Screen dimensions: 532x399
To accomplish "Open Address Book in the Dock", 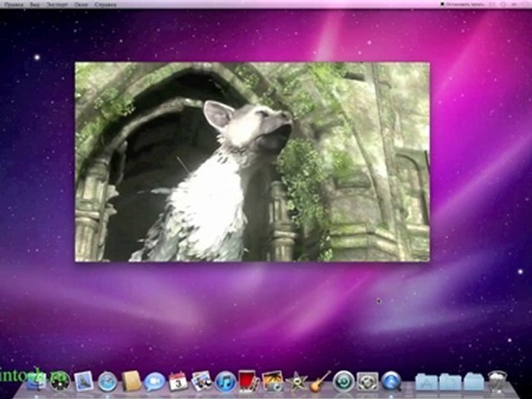I will [x=132, y=381].
